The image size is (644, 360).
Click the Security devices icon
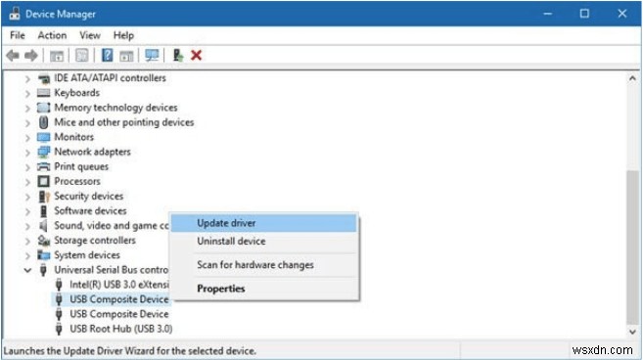(43, 197)
